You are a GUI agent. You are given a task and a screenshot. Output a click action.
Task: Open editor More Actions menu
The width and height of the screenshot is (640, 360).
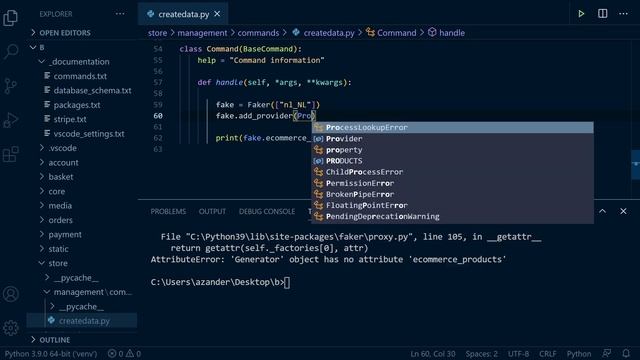[623, 14]
